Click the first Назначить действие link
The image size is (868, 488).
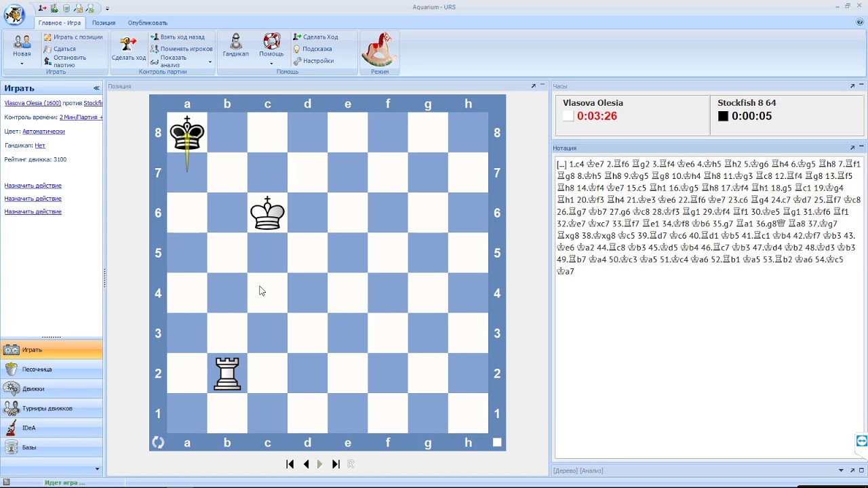click(x=33, y=185)
